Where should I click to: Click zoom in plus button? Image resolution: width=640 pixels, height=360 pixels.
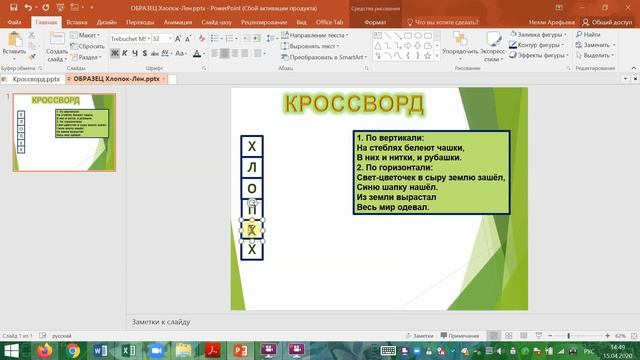(607, 336)
